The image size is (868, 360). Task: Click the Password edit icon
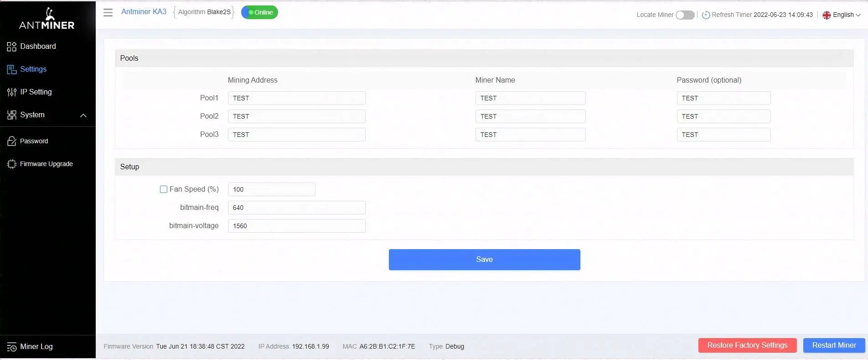pyautogui.click(x=12, y=141)
